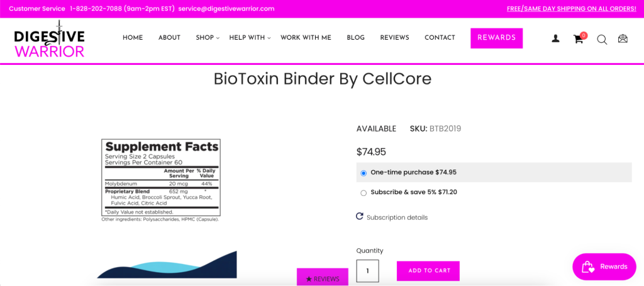Click the search magnifier icon
Viewport: 644px width, 286px height.
click(602, 40)
